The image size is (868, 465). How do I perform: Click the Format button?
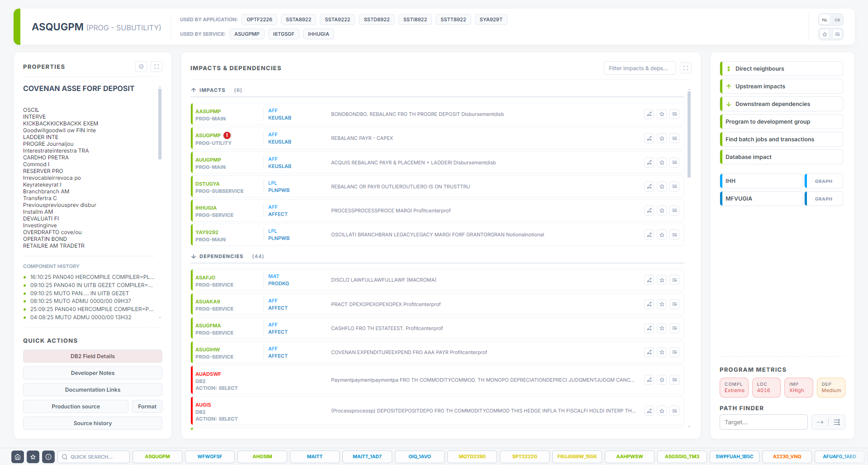(x=147, y=407)
